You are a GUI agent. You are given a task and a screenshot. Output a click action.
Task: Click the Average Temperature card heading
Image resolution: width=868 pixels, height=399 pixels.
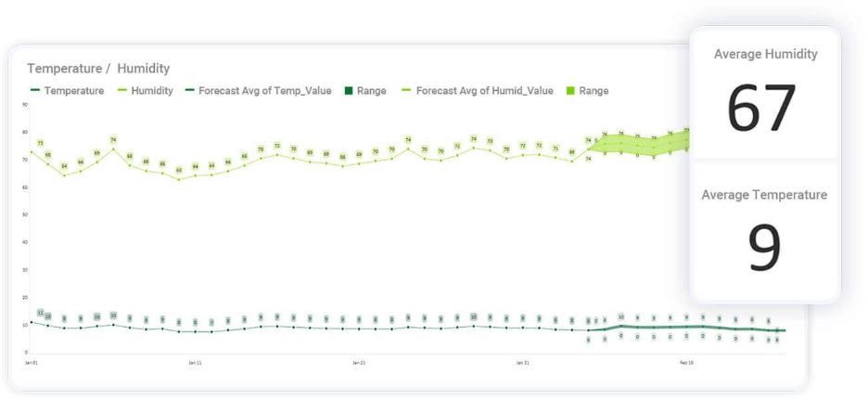[x=764, y=195]
